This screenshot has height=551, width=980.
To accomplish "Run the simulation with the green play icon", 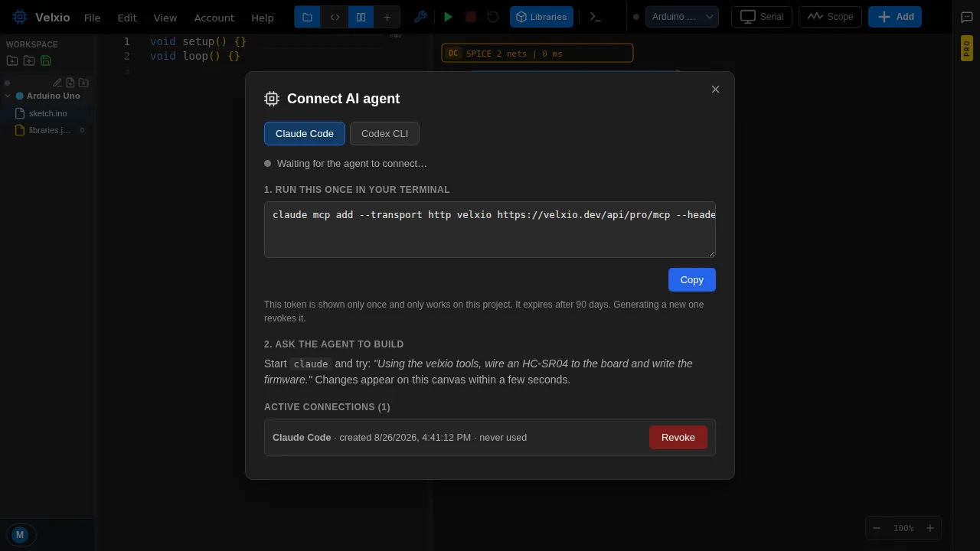I will [x=449, y=17].
